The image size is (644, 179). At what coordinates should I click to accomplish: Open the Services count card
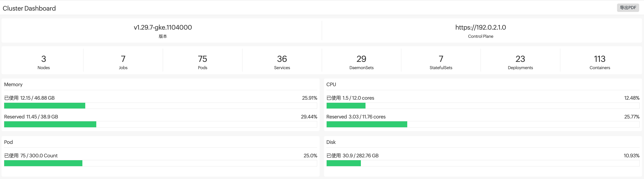[282, 62]
